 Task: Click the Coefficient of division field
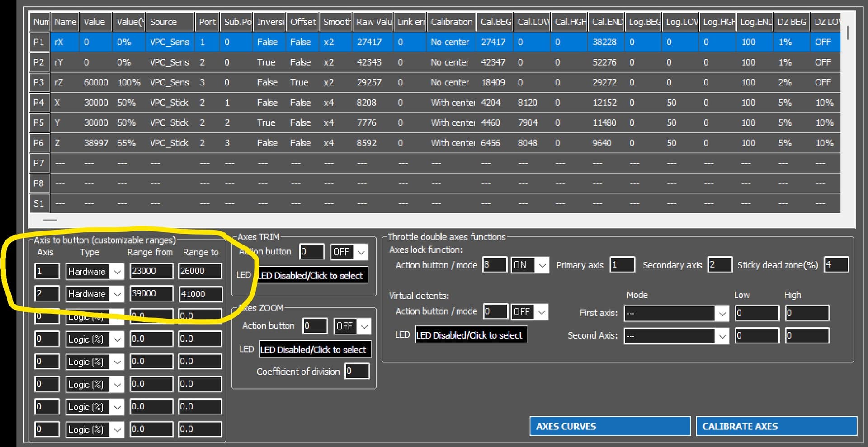tap(357, 371)
